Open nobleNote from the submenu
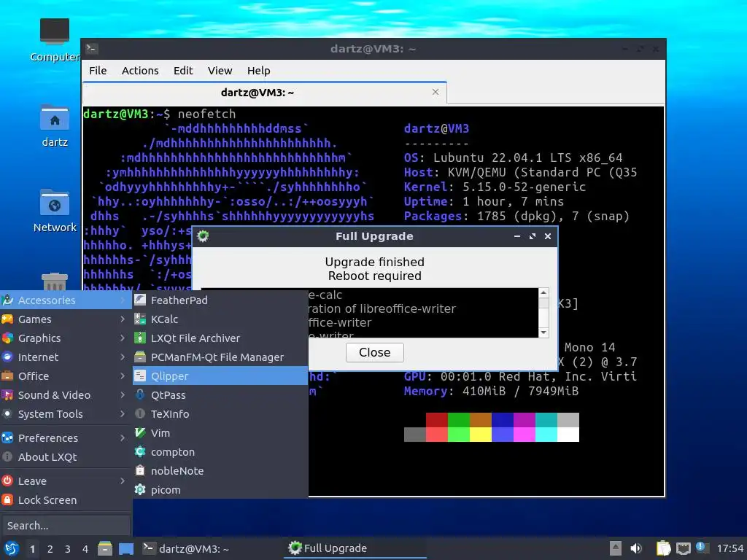Image resolution: width=747 pixels, height=560 pixels. tap(220, 471)
